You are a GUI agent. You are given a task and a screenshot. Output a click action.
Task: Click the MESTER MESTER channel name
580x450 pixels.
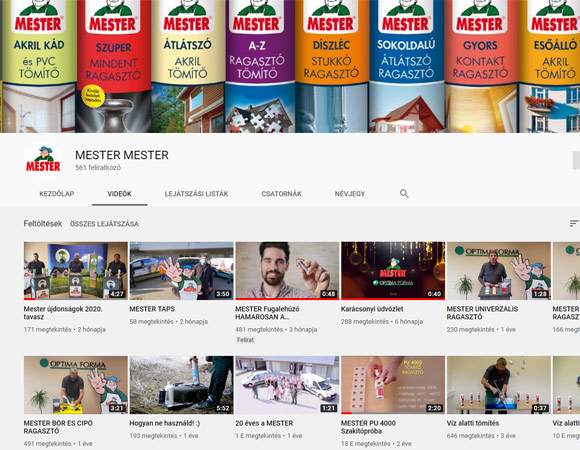click(122, 155)
